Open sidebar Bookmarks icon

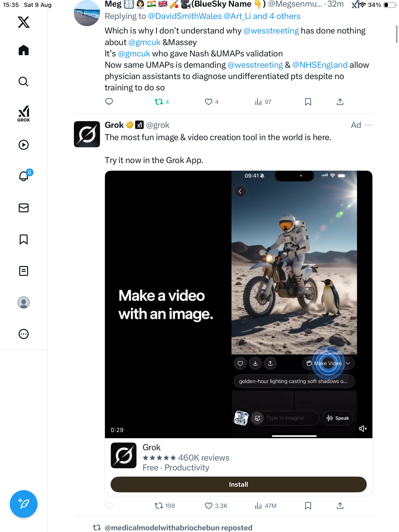[24, 239]
